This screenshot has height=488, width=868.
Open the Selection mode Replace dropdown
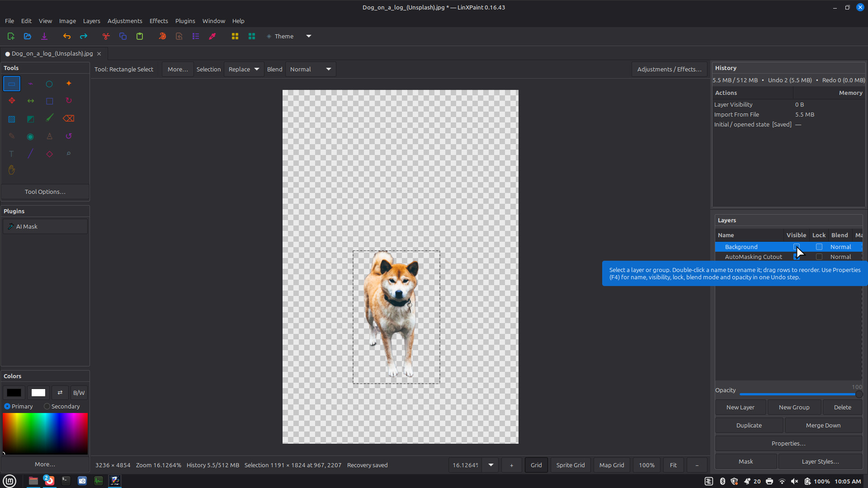click(244, 69)
